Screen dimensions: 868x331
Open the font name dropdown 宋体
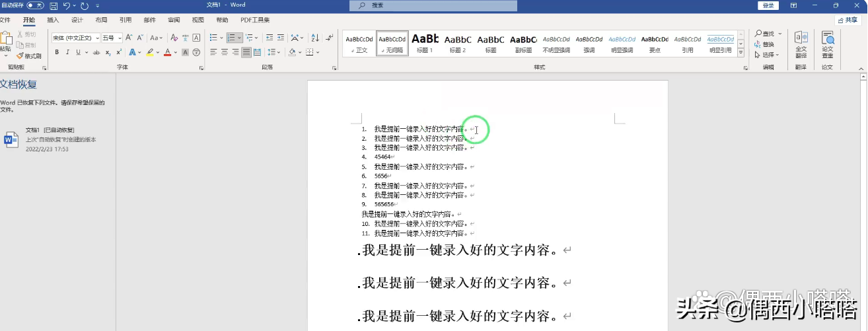[x=76, y=38]
